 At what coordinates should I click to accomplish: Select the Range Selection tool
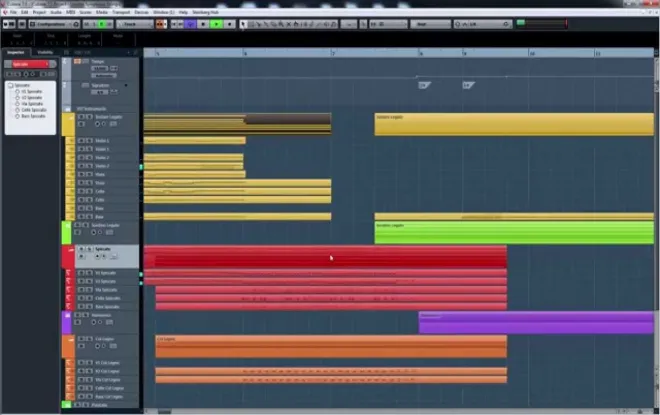[251, 24]
